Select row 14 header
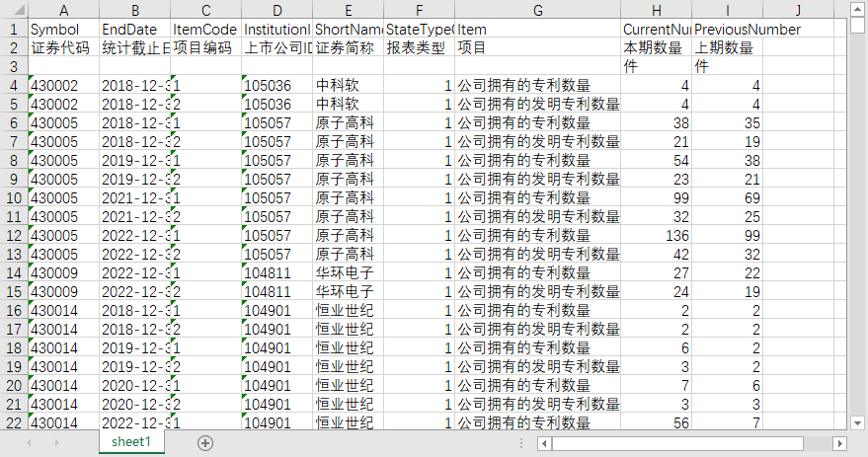Screen dimensions: 868x457 click(15, 272)
